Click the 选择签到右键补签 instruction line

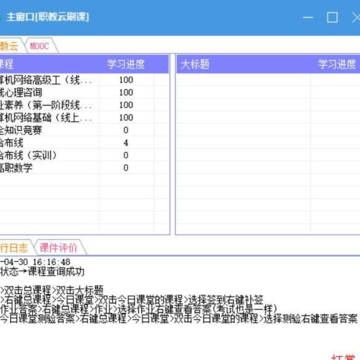pyautogui.click(x=133, y=299)
